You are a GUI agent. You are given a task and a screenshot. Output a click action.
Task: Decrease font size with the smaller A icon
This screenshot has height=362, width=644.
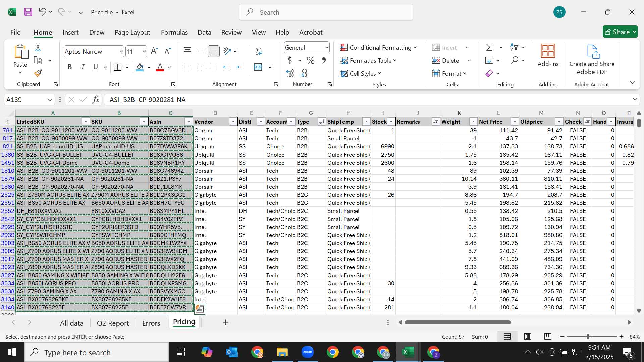point(168,51)
